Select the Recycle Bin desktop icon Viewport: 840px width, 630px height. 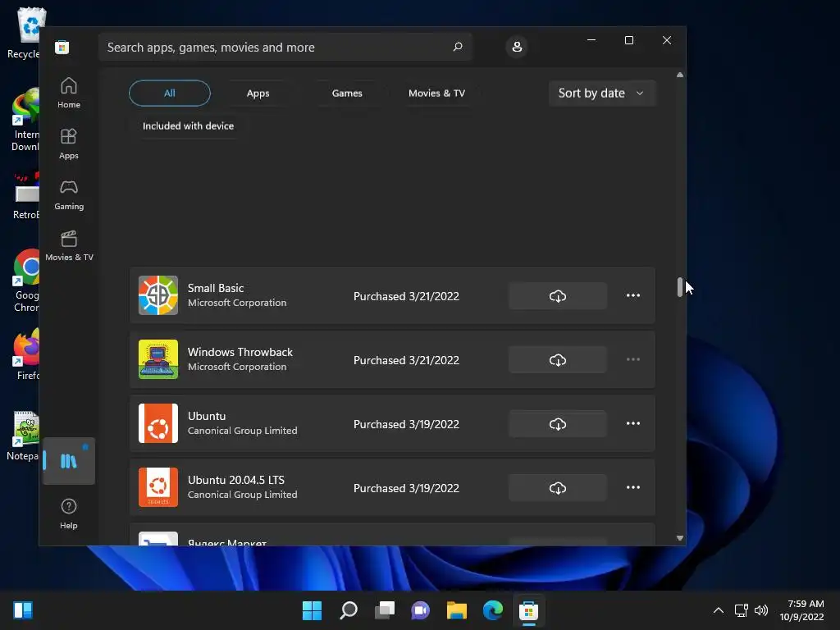[x=24, y=33]
